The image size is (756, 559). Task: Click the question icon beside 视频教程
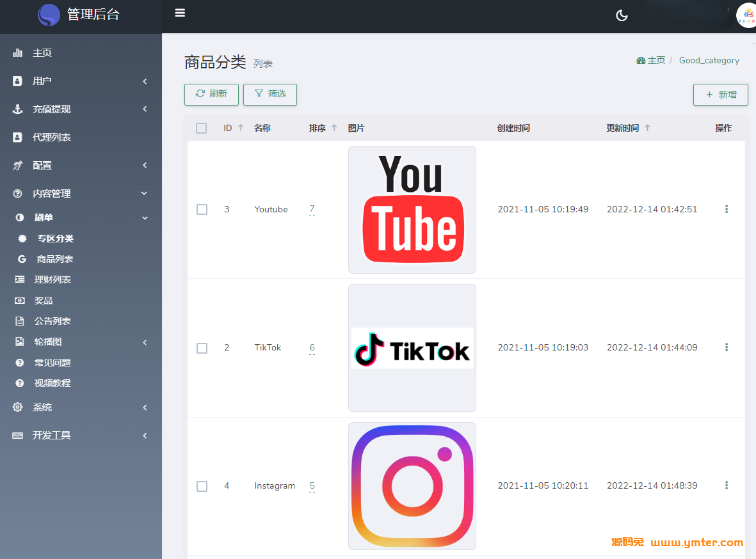20,383
